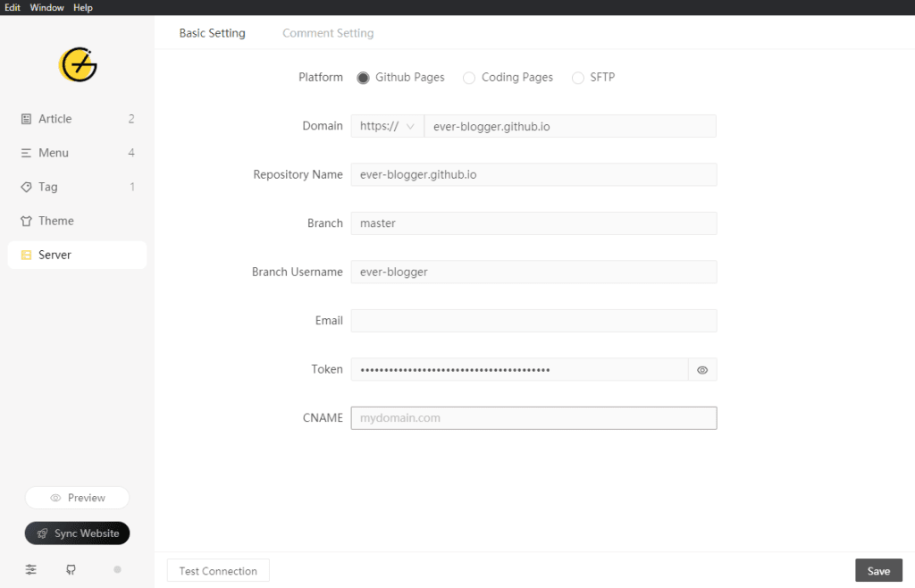Image resolution: width=915 pixels, height=588 pixels.
Task: Click the Article sidebar icon
Action: (x=26, y=119)
